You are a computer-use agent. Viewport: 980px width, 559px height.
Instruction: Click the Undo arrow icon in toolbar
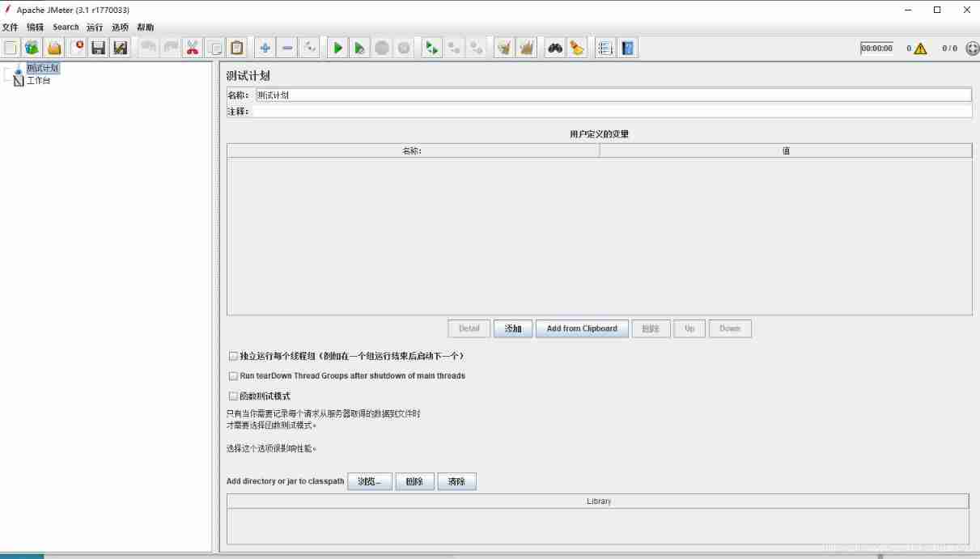pos(148,48)
